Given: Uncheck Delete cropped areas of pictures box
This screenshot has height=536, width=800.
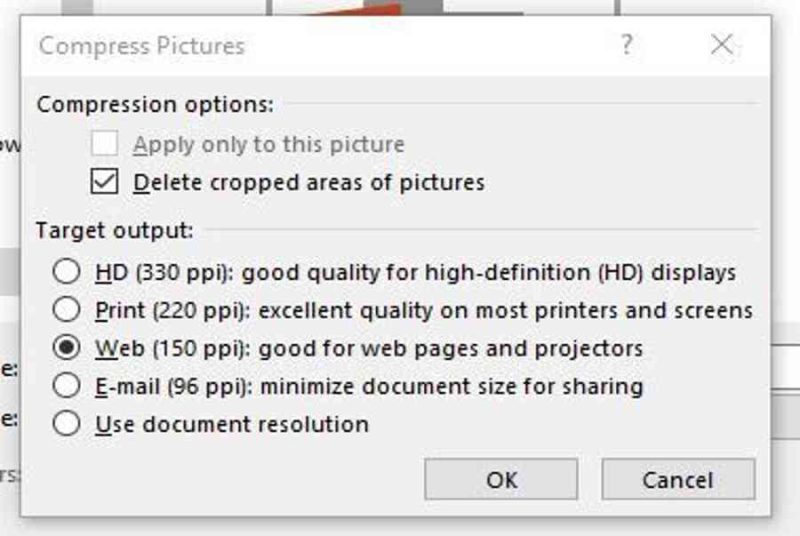Looking at the screenshot, I should point(105,182).
